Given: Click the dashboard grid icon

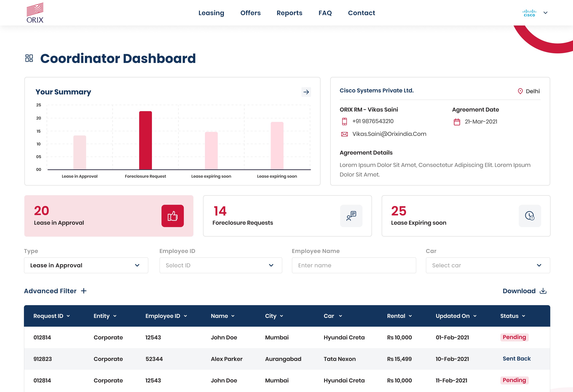Looking at the screenshot, I should (29, 58).
